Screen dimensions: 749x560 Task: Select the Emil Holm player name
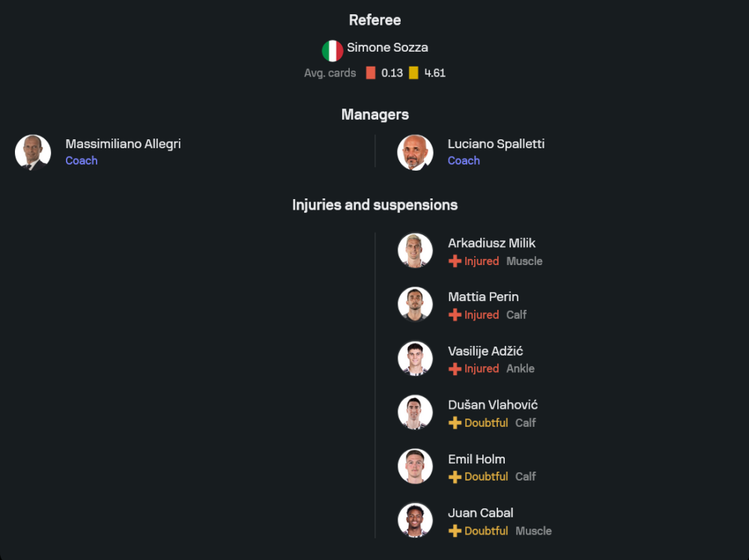pos(476,459)
